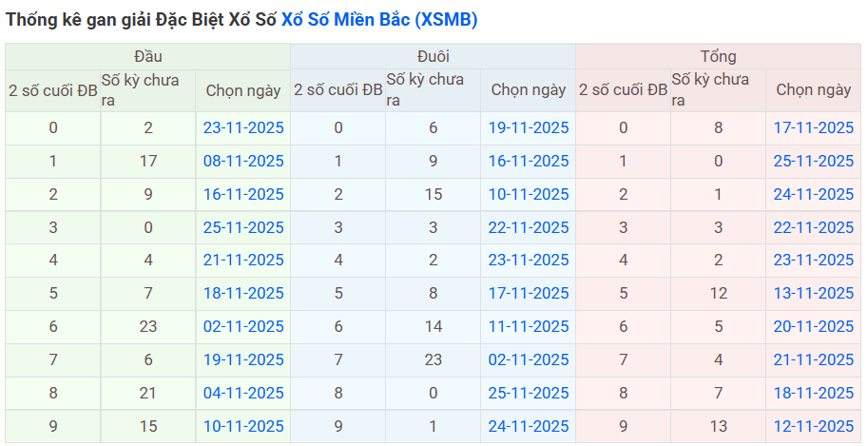The image size is (868, 446).
Task: Click 10-11-2025 in the Đầu section
Action: tap(243, 426)
